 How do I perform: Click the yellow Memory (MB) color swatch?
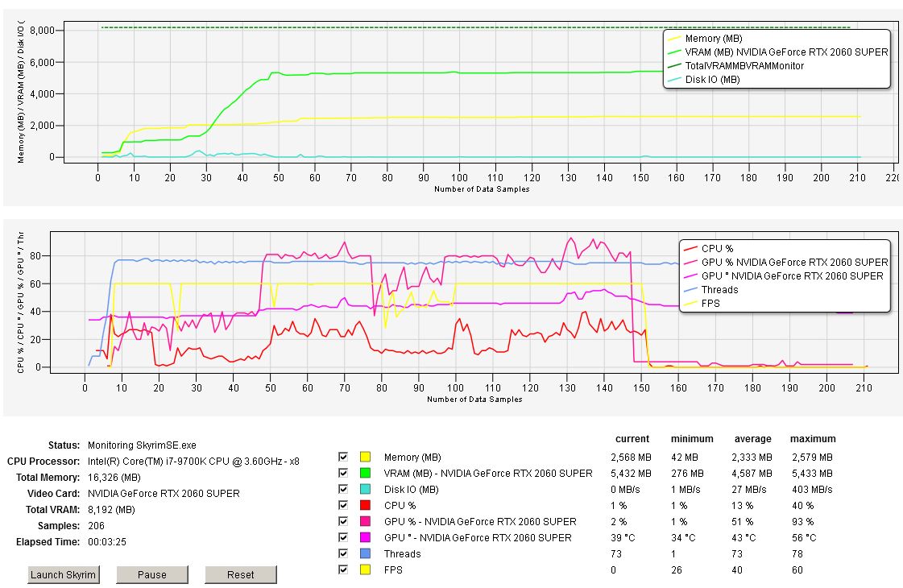pos(365,457)
